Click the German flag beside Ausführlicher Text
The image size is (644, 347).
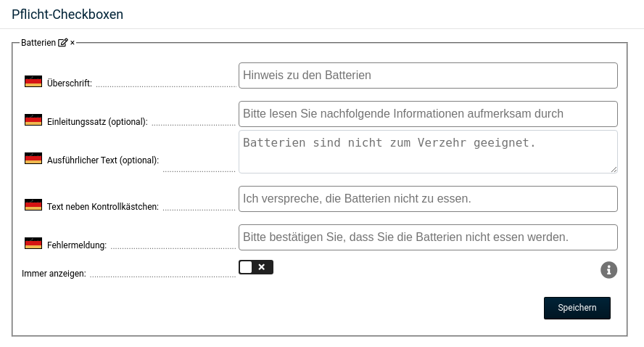33,158
